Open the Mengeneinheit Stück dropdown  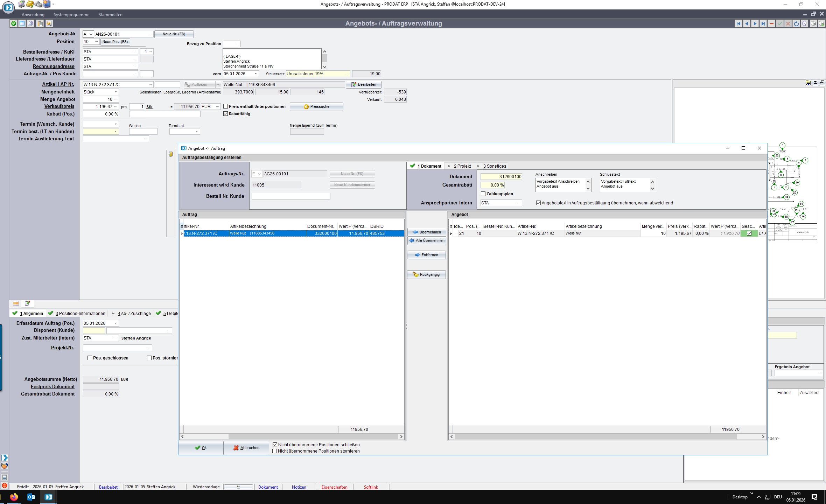(115, 92)
